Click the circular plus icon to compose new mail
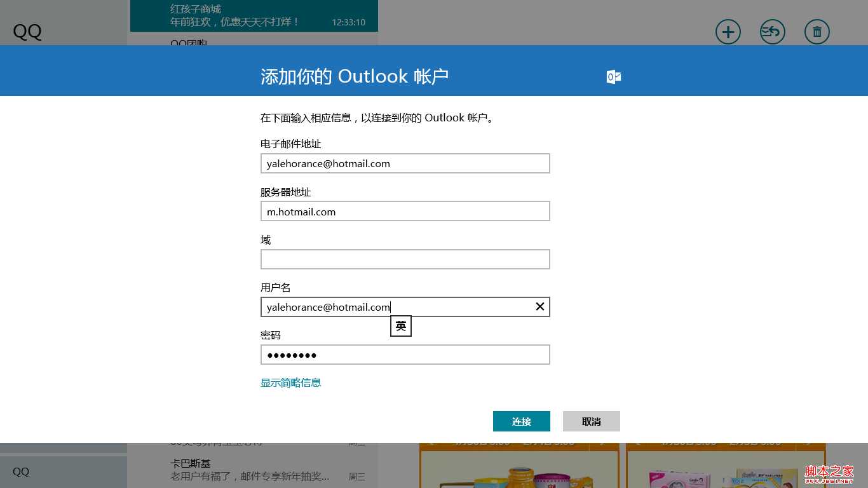The width and height of the screenshot is (868, 488). [x=728, y=31]
